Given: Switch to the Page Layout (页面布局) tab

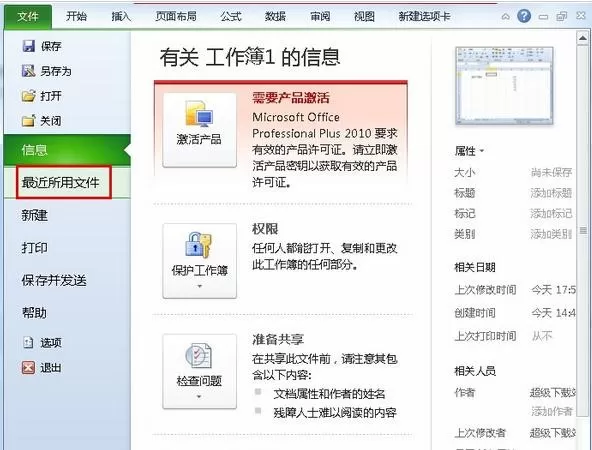Looking at the screenshot, I should pyautogui.click(x=176, y=16).
